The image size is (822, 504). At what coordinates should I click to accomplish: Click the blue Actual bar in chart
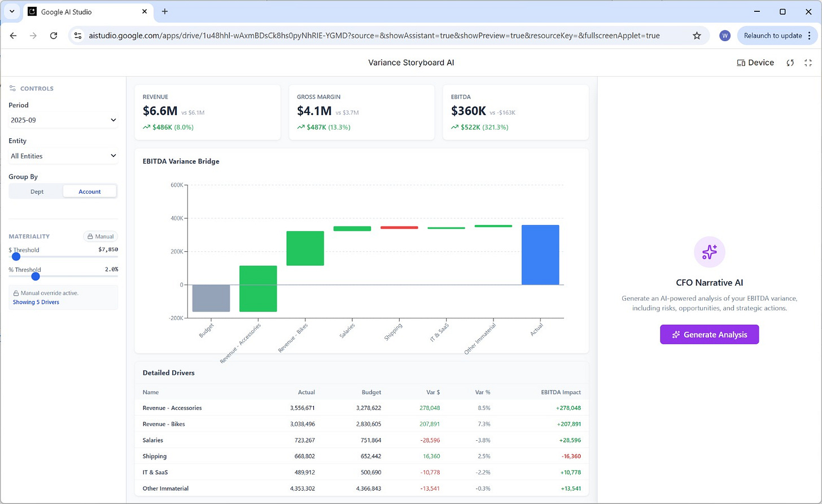[x=540, y=255]
